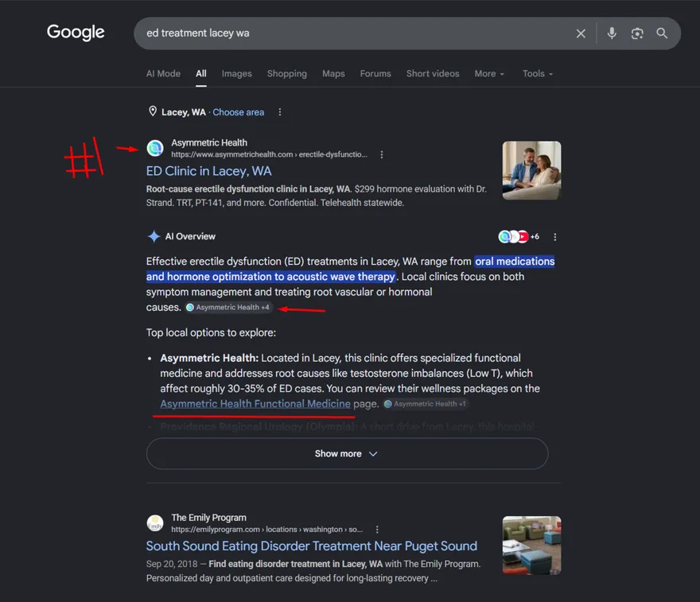Click the AI Overview sparkle icon

[x=154, y=236]
